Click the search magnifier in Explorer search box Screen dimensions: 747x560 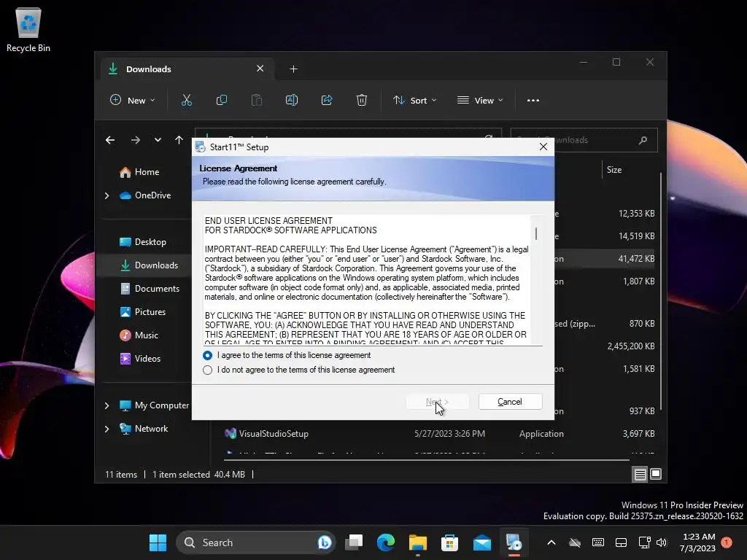coord(643,140)
